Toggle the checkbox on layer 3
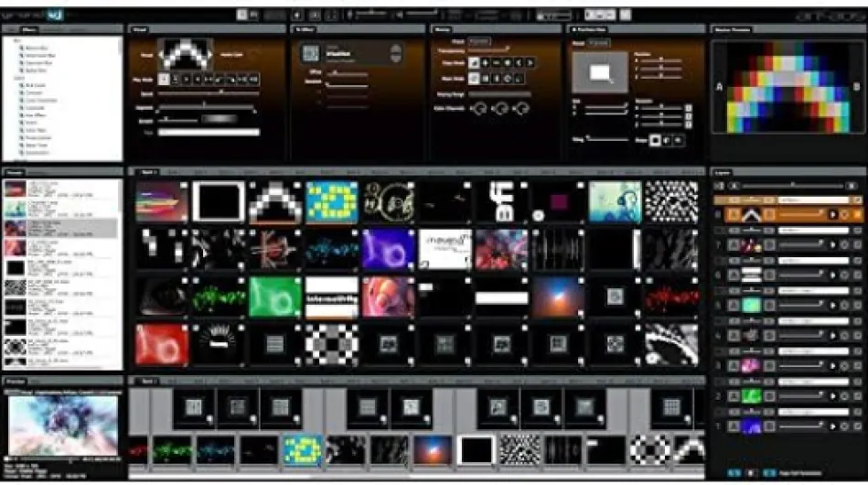The height and width of the screenshot is (485, 868). 858,366
